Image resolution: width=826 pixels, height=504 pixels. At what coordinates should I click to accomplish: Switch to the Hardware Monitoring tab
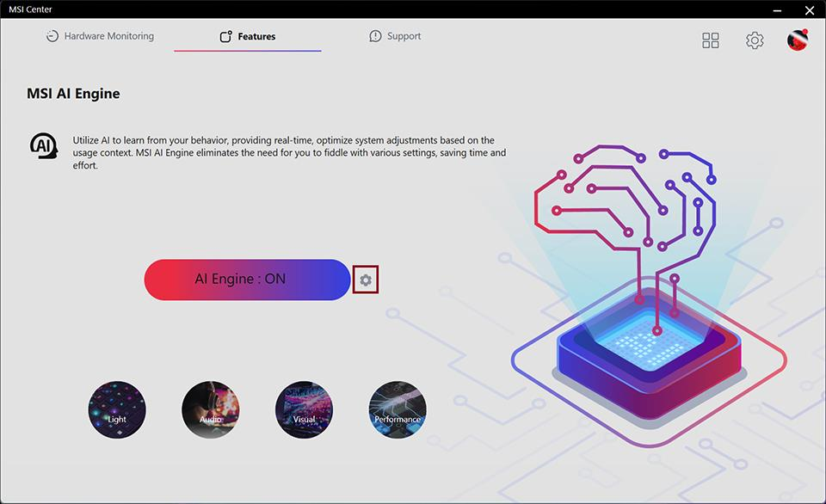[100, 35]
